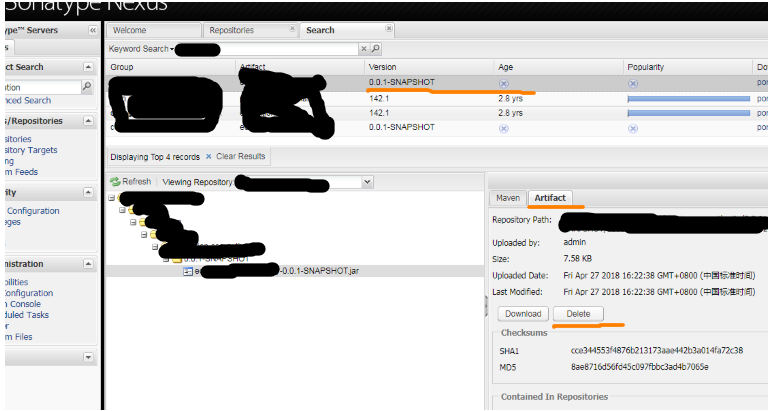768x411 pixels.
Task: Click the Clear Results X icon
Action: pos(209,157)
